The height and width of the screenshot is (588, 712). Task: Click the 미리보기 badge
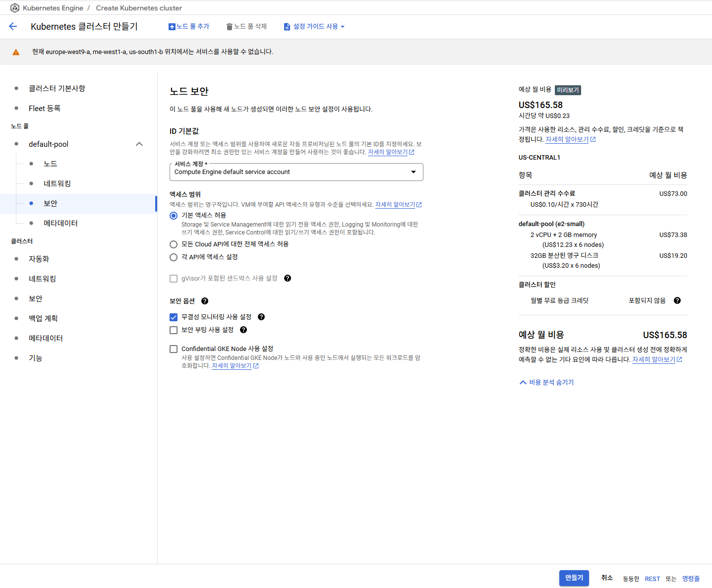[x=568, y=90]
